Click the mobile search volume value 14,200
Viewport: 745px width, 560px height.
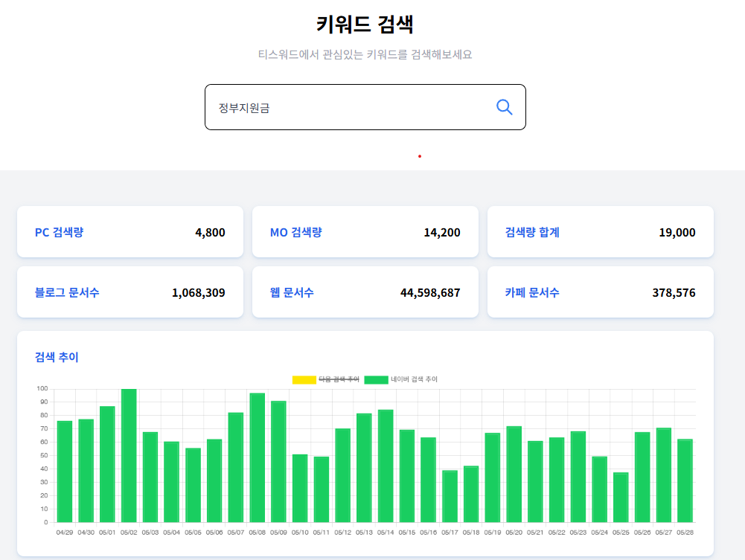point(442,233)
